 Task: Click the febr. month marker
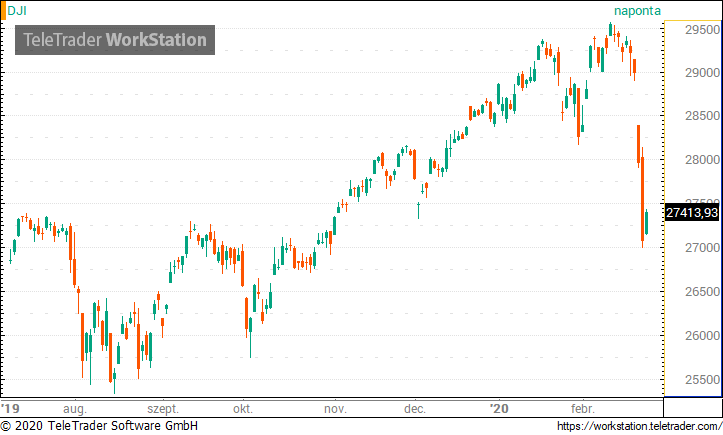coord(583,409)
